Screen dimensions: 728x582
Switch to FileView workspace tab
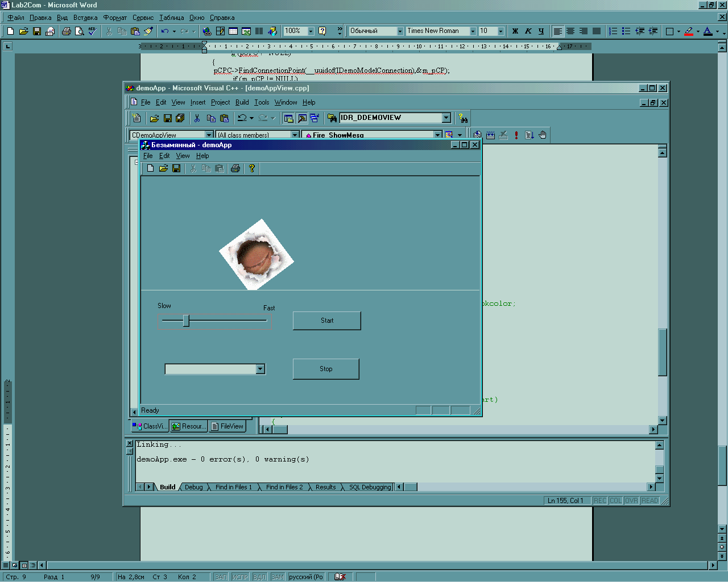coord(227,426)
